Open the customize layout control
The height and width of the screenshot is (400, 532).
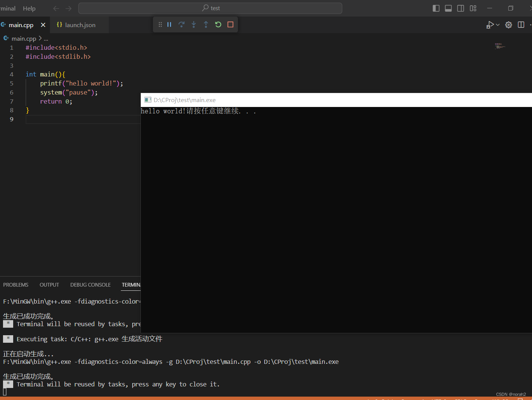[x=473, y=8]
